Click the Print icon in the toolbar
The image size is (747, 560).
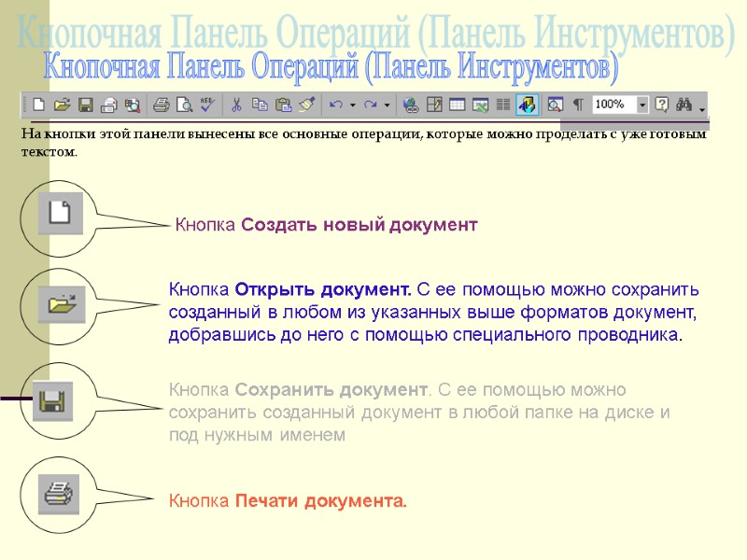[161, 105]
